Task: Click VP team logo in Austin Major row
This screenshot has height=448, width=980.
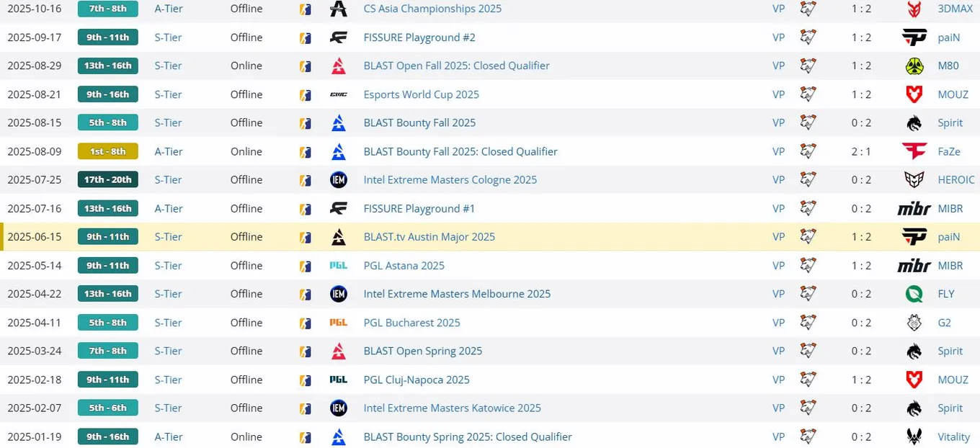Action: point(808,237)
